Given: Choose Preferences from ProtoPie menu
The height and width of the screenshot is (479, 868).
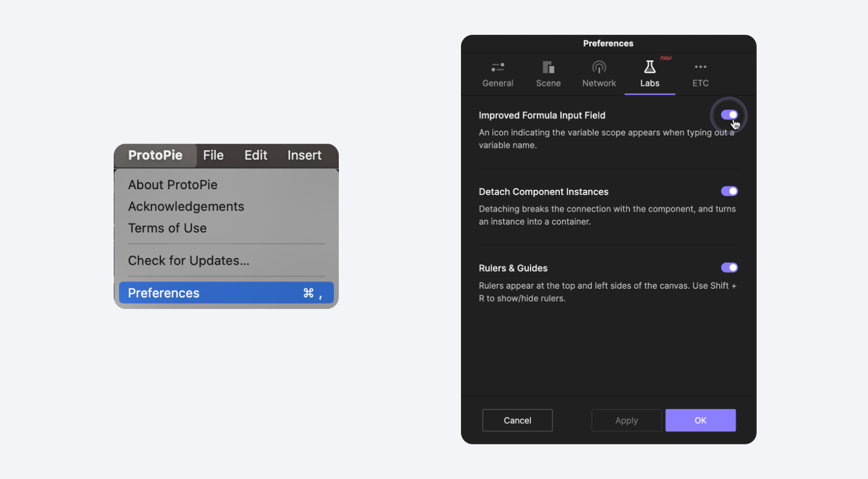Looking at the screenshot, I should click(226, 293).
